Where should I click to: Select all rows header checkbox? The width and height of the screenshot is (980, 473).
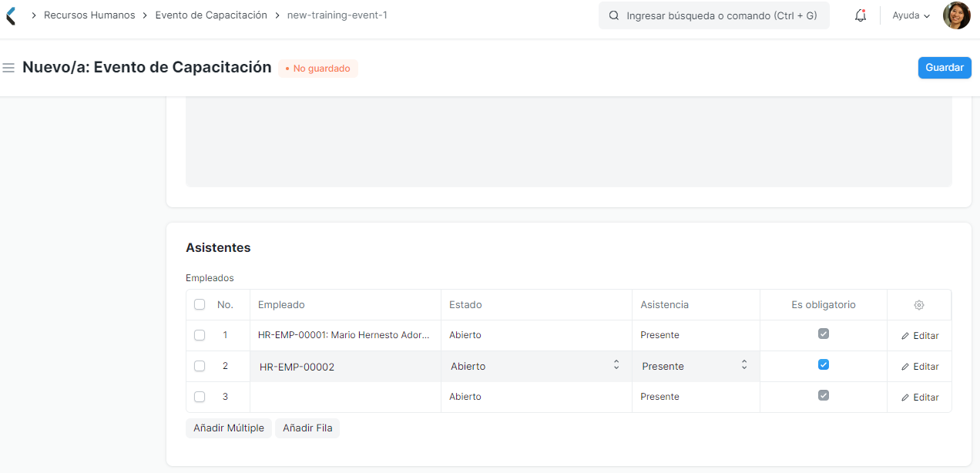200,304
